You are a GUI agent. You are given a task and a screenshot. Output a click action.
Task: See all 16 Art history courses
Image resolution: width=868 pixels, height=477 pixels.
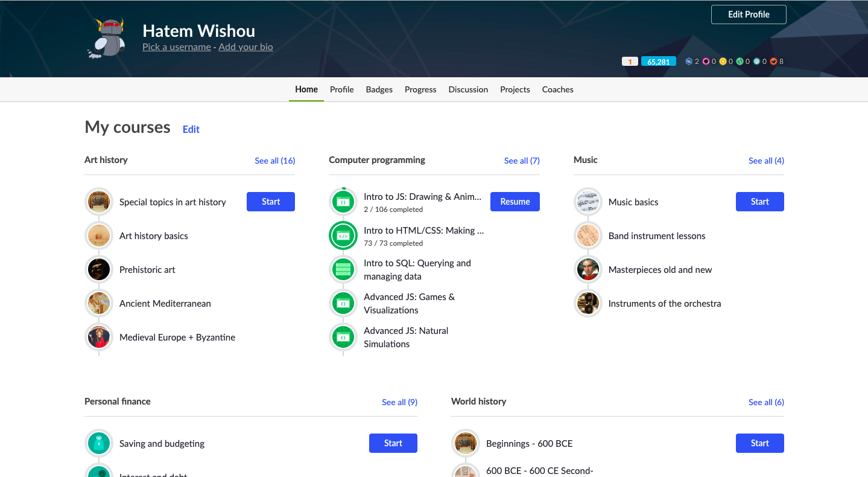275,161
